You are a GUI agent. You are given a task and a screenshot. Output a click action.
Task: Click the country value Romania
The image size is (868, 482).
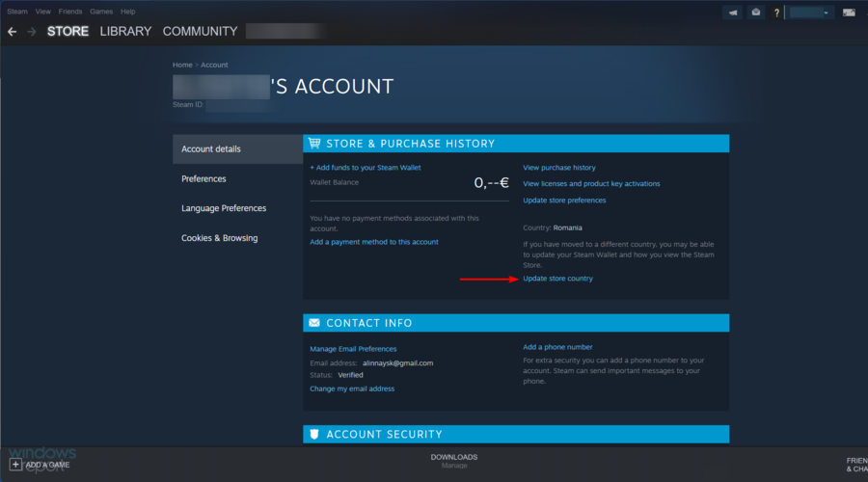(x=567, y=228)
